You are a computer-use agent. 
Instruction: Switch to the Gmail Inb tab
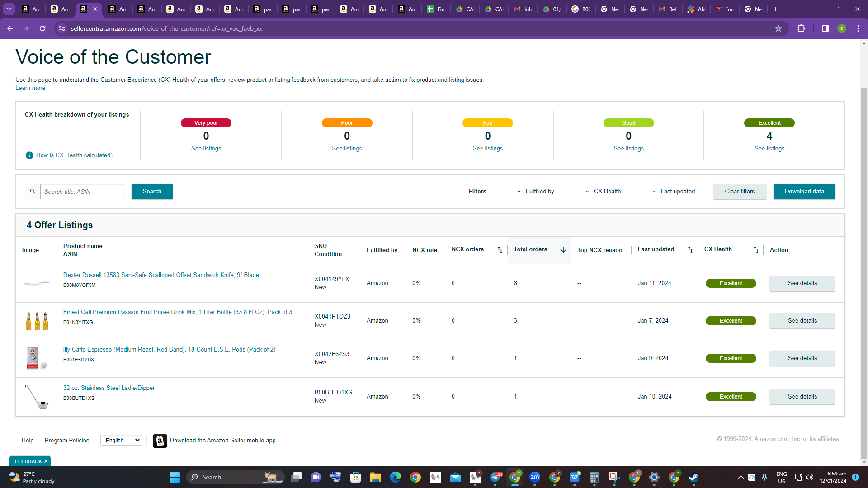tap(523, 9)
